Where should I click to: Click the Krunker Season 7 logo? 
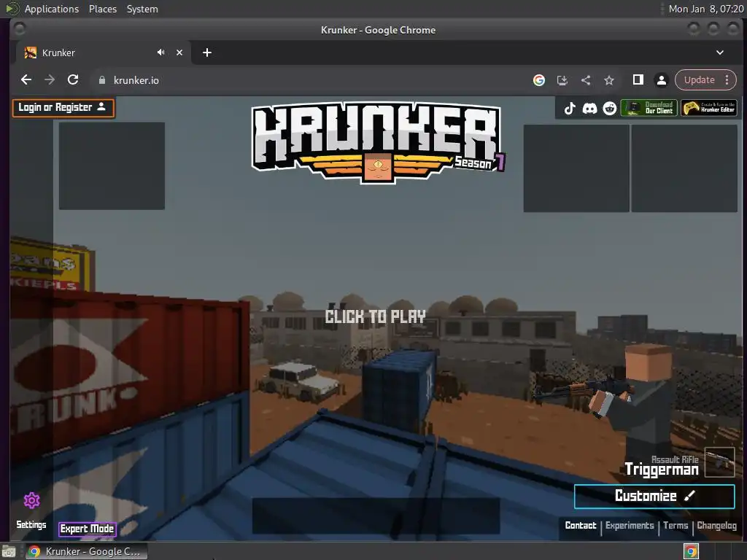[378, 143]
